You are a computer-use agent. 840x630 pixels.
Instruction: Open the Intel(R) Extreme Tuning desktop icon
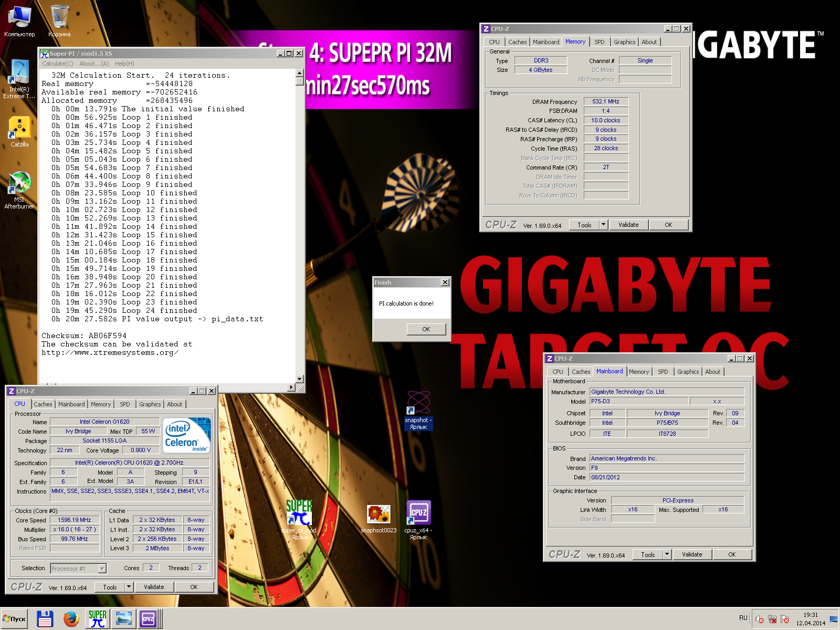coord(19,79)
